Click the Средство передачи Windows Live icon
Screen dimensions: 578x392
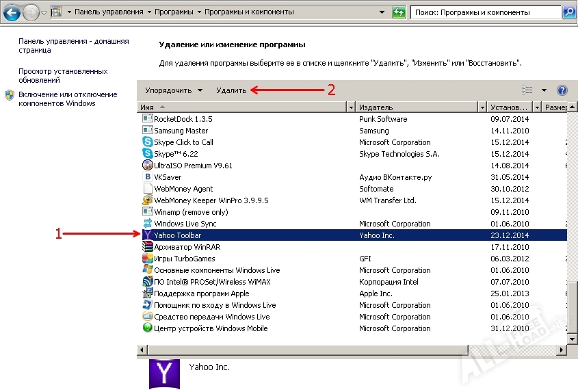point(148,316)
